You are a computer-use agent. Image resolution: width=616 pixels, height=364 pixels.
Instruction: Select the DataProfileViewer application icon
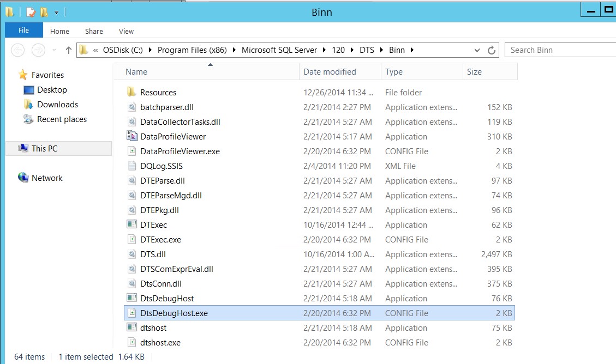pos(132,136)
